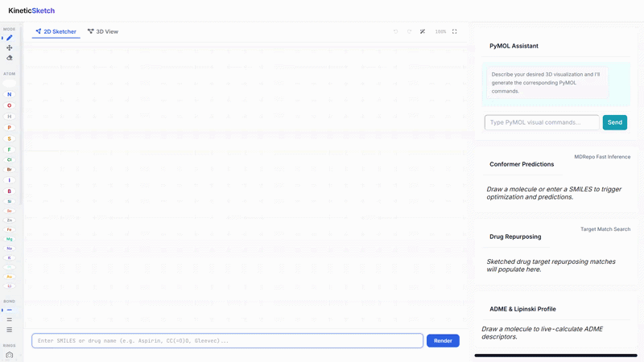Choose the Fluorine (F) atom
The height and width of the screenshot is (362, 644).
click(10, 150)
